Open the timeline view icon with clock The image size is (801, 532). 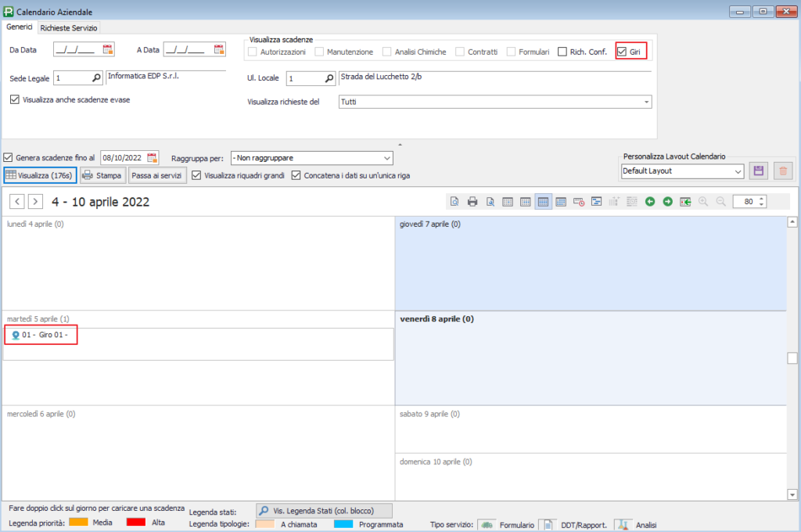[x=579, y=202]
